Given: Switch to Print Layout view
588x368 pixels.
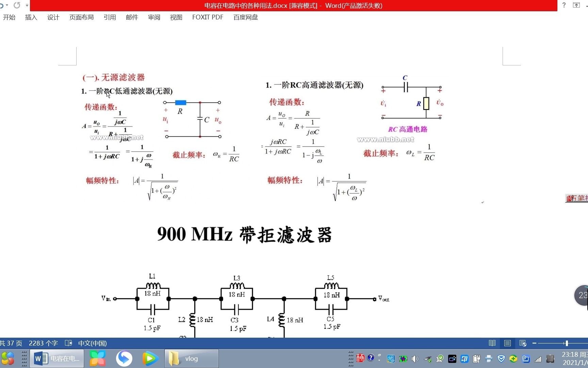Looking at the screenshot, I should 507,343.
